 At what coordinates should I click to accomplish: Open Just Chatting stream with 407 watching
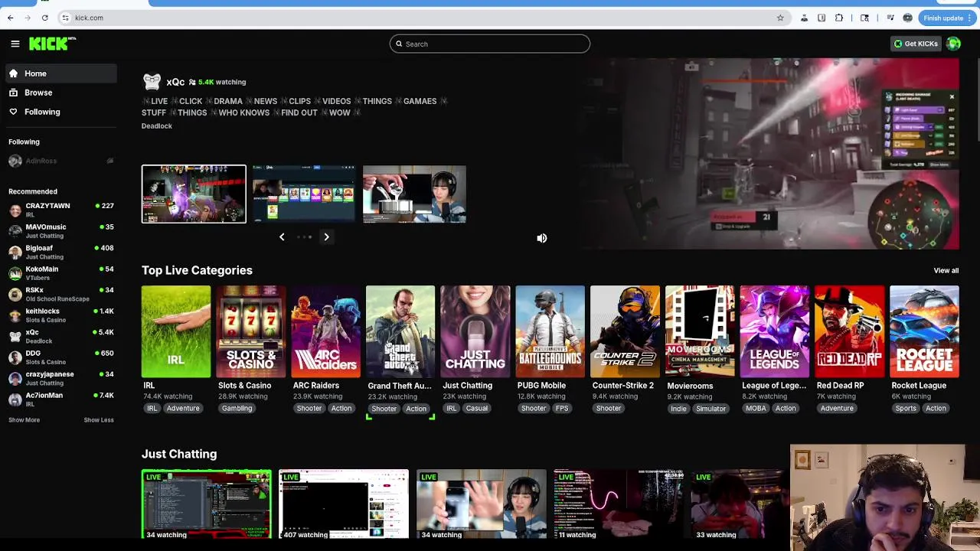pos(344,505)
